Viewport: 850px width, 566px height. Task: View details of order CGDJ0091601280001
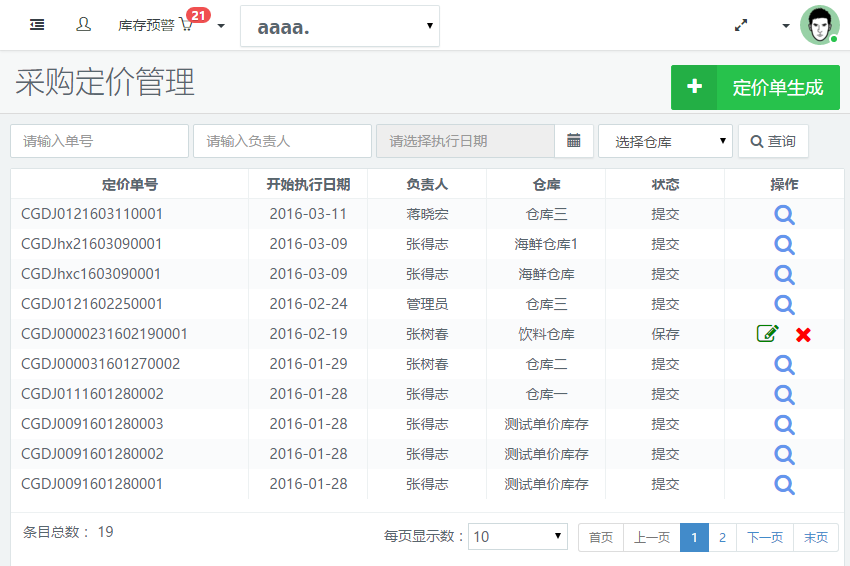[784, 484]
